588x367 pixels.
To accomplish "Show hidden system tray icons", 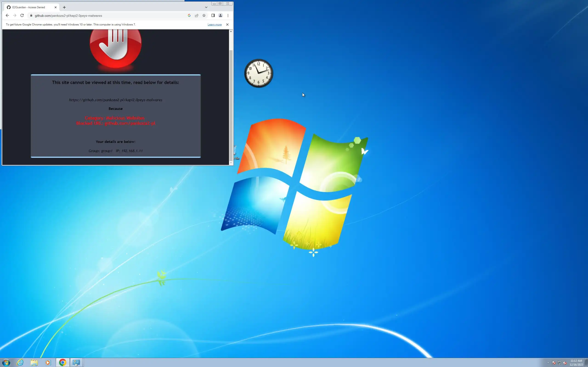I will click(x=548, y=363).
